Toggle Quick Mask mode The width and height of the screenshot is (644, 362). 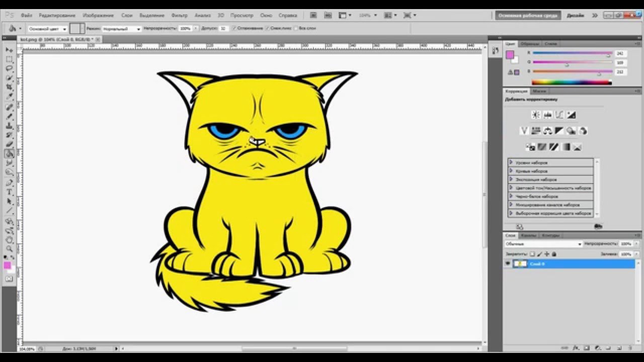pos(9,278)
